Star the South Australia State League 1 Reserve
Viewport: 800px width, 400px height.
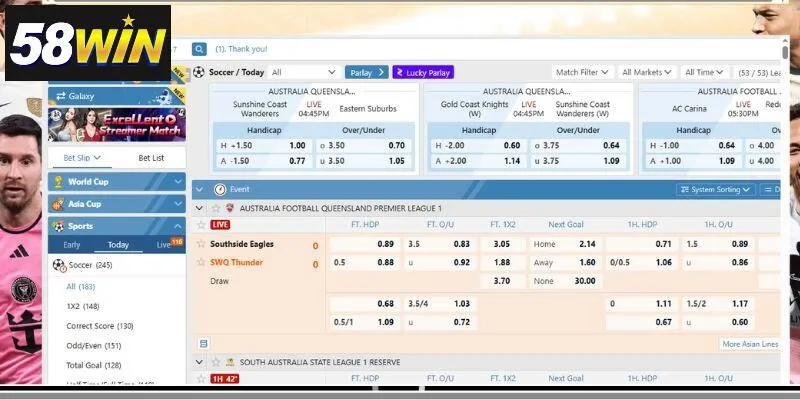point(216,362)
